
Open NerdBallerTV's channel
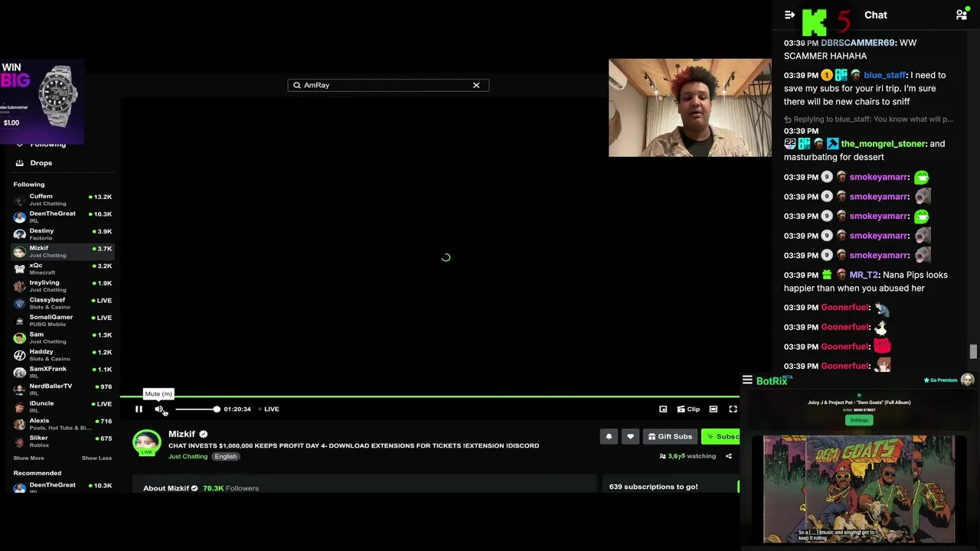click(63, 389)
